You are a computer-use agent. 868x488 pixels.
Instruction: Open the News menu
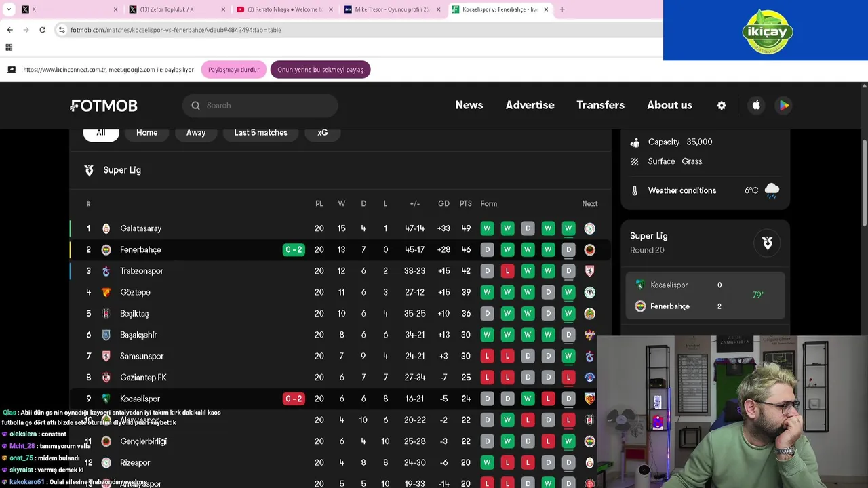tap(469, 105)
